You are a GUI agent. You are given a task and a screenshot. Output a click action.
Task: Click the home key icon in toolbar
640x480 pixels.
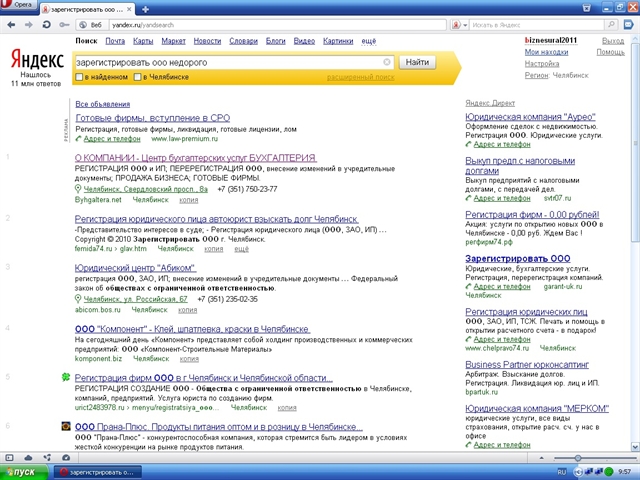[x=65, y=23]
